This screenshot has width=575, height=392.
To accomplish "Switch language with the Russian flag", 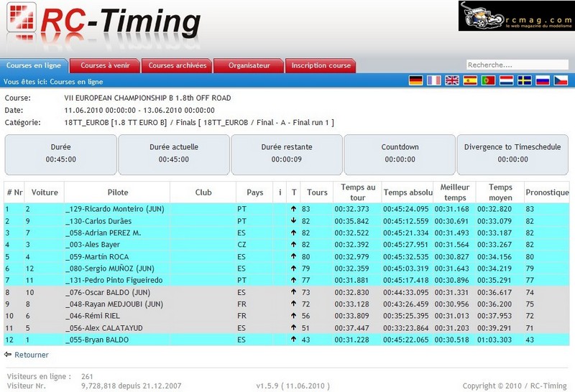I will pyautogui.click(x=543, y=80).
